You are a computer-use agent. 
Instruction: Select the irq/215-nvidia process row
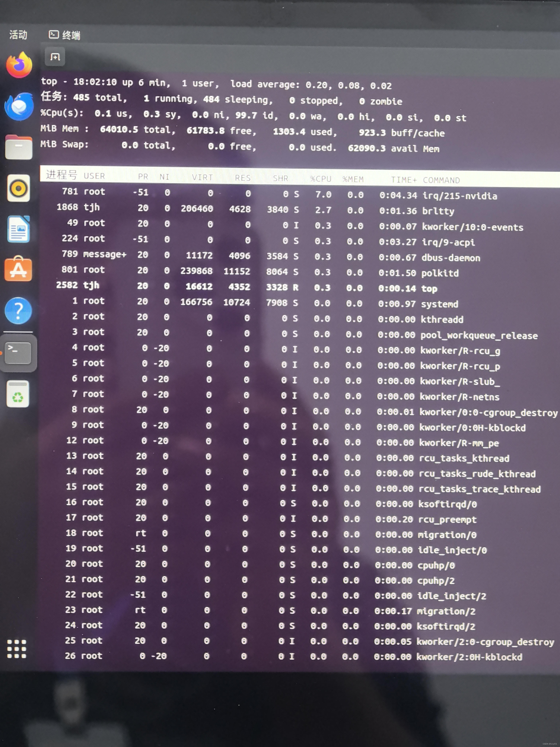pos(459,196)
